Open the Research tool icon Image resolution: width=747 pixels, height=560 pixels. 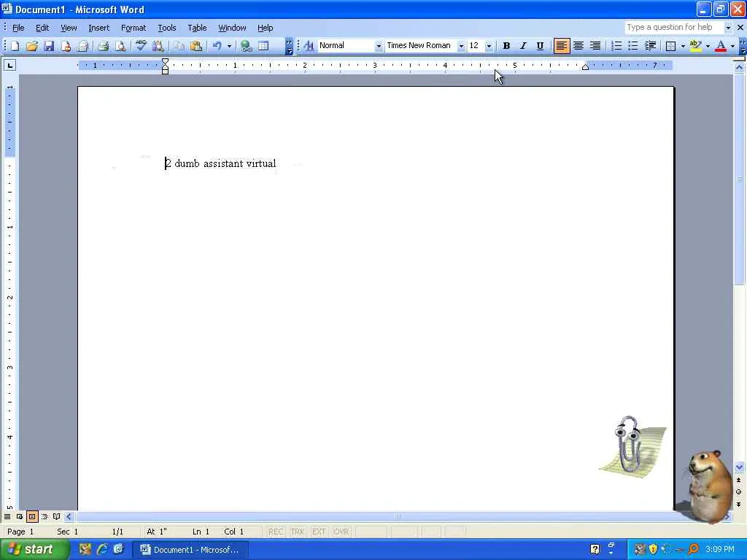[x=158, y=46]
